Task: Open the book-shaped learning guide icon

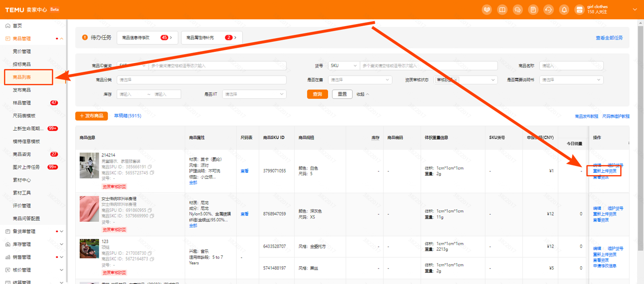Action: coord(502,10)
